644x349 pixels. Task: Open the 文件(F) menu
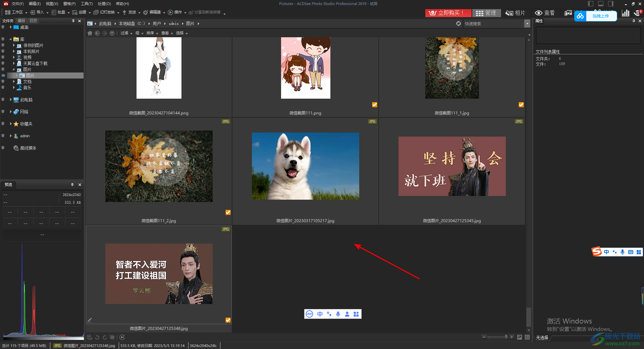pos(17,4)
